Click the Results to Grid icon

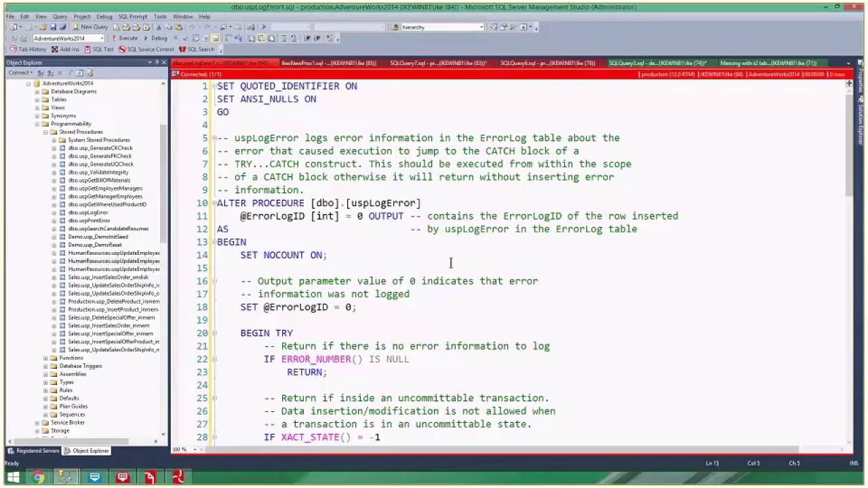260,38
